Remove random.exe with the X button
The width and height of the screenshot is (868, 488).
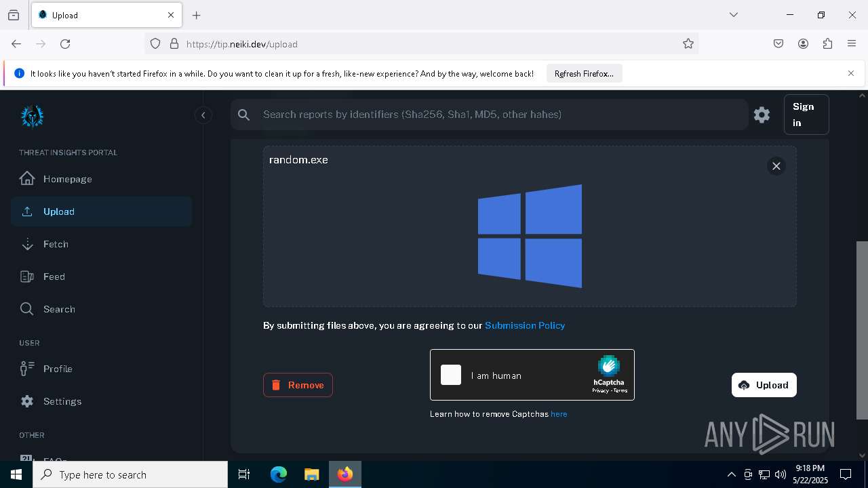coord(776,166)
